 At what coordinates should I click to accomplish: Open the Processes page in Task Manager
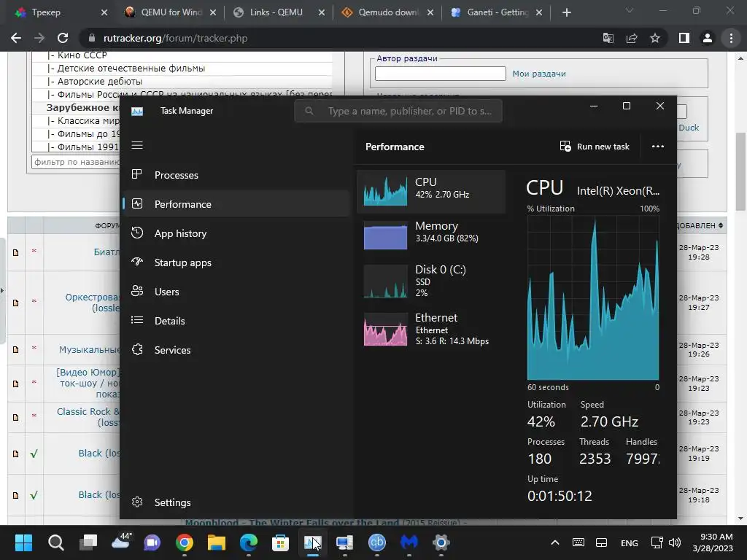(236, 175)
